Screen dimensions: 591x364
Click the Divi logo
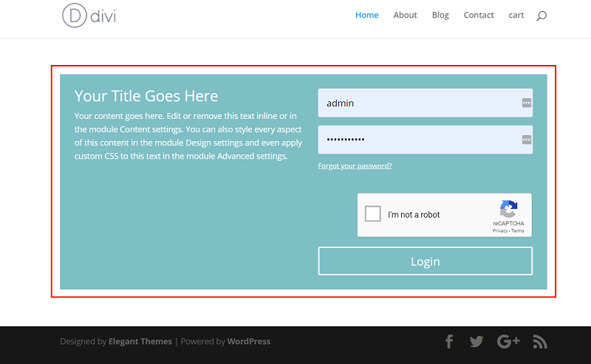pyautogui.click(x=89, y=16)
